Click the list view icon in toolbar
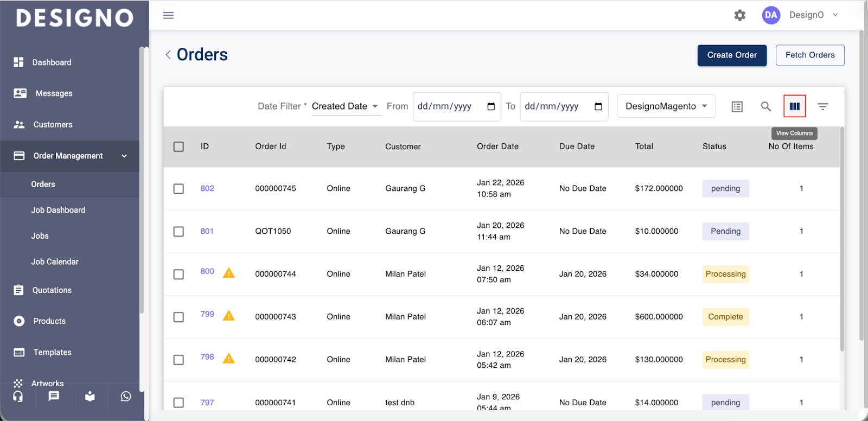 click(737, 107)
